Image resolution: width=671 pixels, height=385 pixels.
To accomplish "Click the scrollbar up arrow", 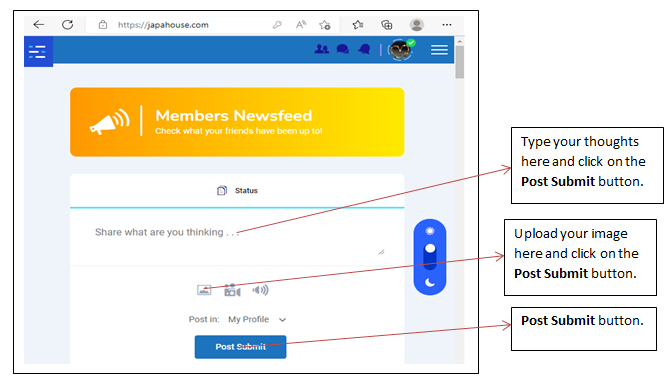I will click(x=460, y=41).
